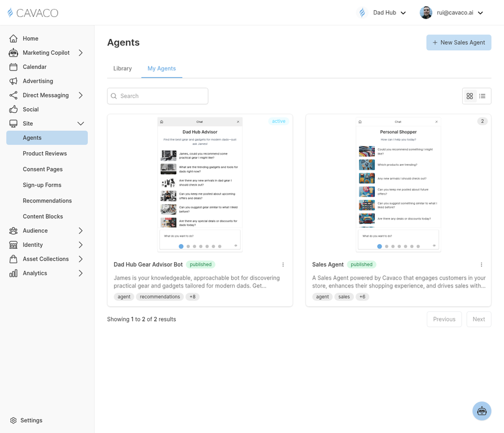This screenshot has width=504, height=433.
Task: Click in the Search agents field
Action: 157,96
